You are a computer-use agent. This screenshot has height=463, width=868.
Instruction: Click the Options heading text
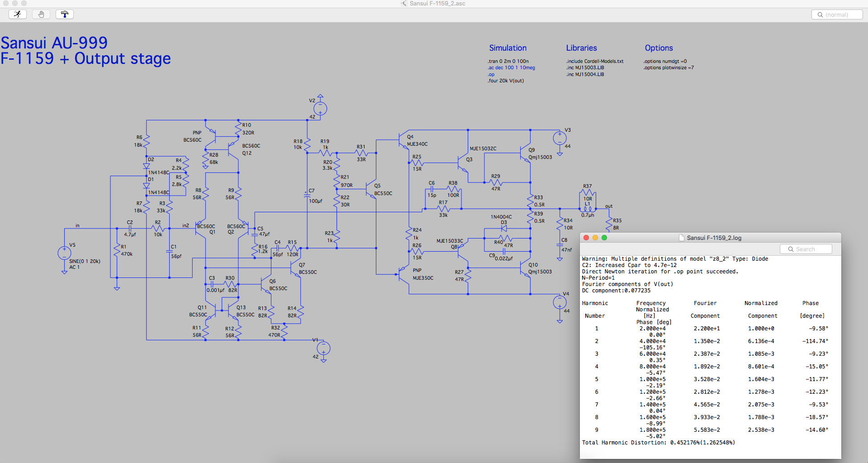(x=659, y=48)
